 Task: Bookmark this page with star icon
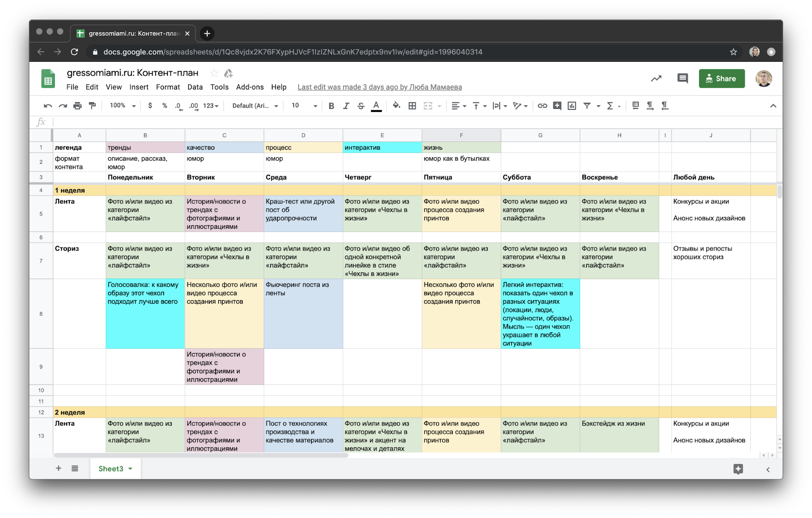(x=733, y=52)
